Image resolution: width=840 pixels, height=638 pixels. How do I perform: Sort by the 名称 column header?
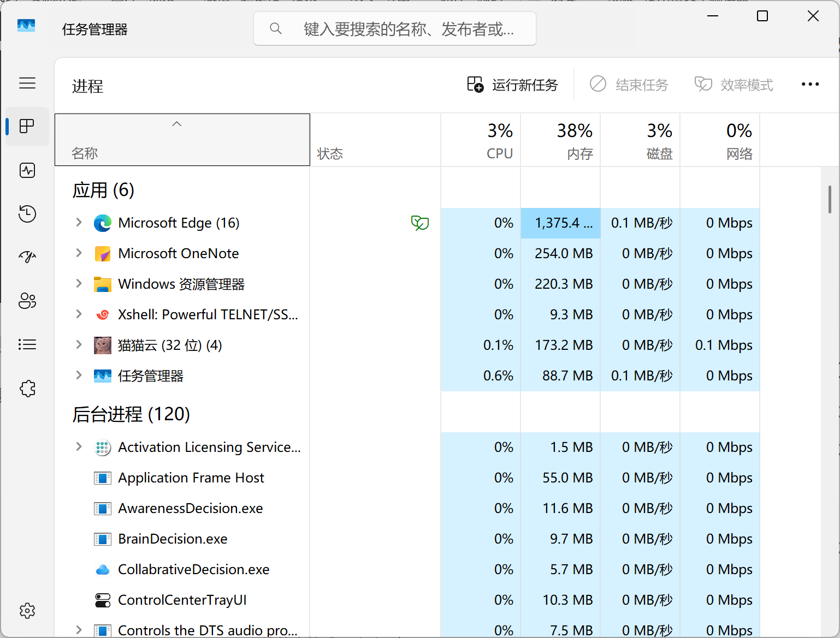click(x=182, y=140)
